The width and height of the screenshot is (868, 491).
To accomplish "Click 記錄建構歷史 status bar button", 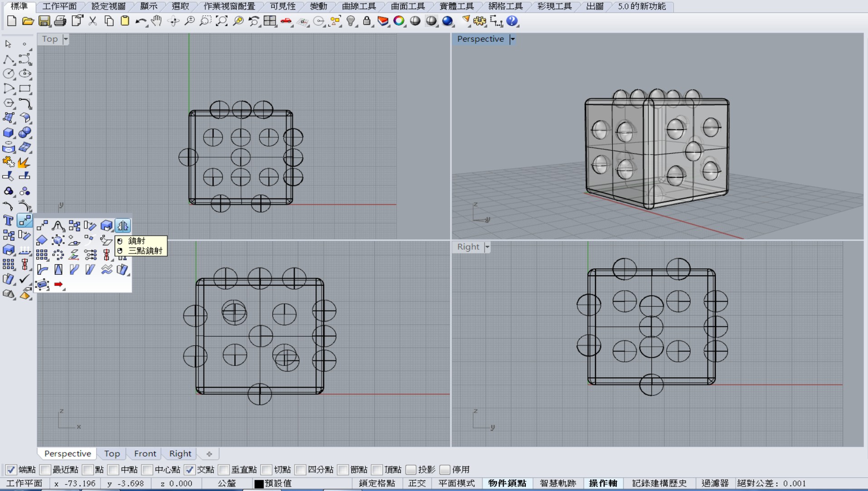I will (659, 483).
